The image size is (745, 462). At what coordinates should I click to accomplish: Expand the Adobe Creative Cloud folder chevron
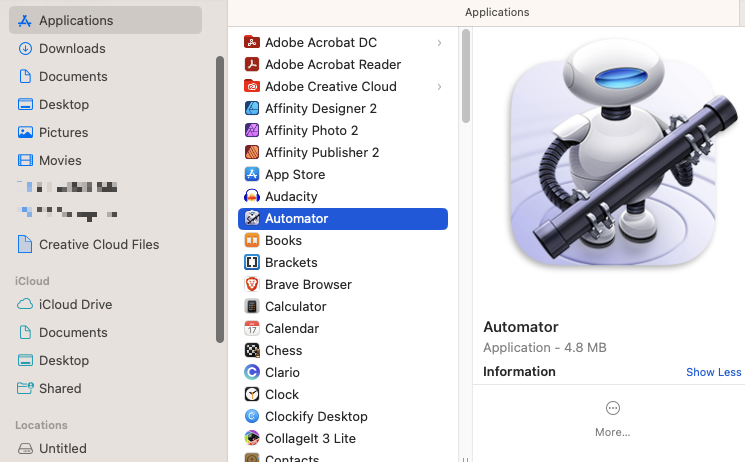[439, 87]
